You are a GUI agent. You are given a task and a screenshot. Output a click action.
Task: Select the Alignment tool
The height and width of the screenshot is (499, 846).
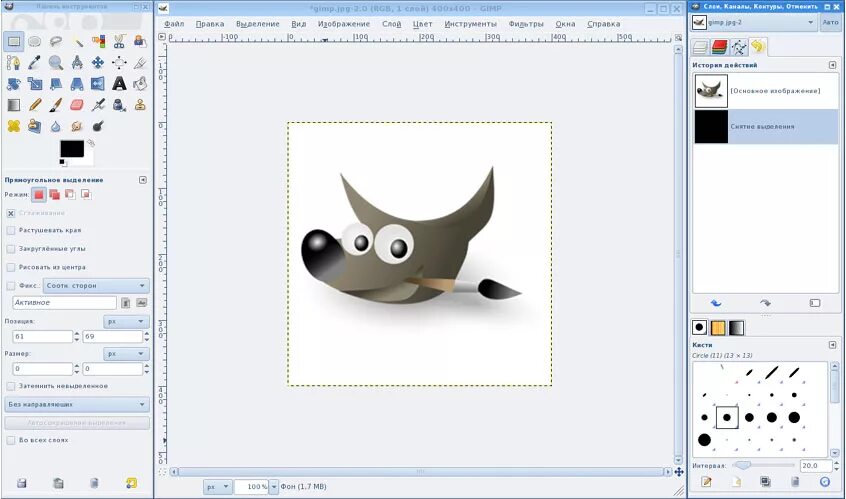coord(119,63)
